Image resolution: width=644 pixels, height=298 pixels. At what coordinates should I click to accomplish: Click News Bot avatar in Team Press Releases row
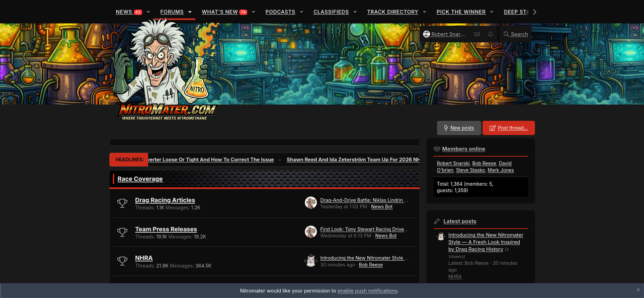coord(311,232)
